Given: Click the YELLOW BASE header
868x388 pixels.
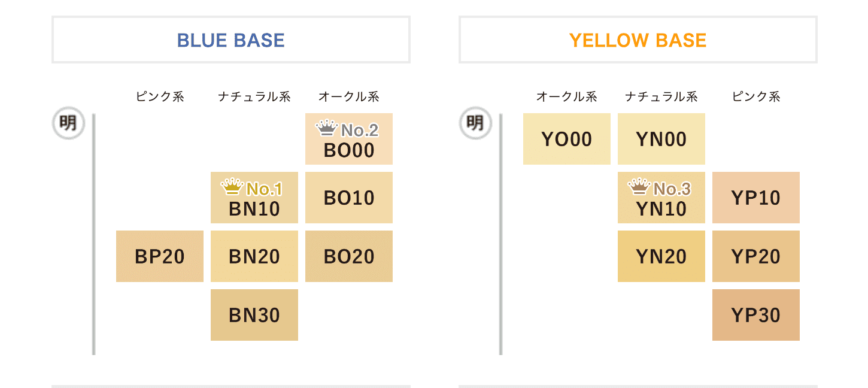Looking at the screenshot, I should tap(638, 40).
